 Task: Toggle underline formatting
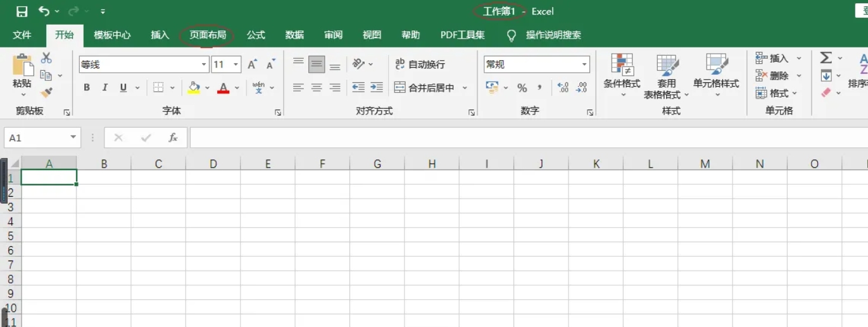coord(123,88)
